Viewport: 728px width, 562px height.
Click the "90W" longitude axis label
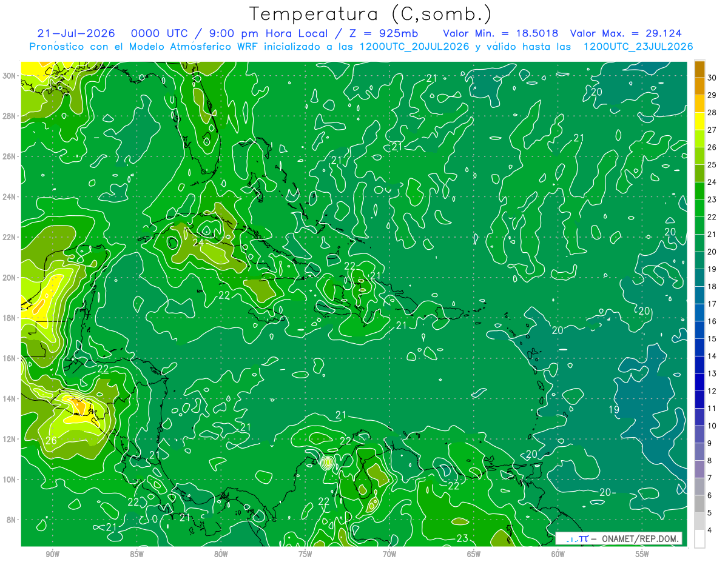[52, 554]
